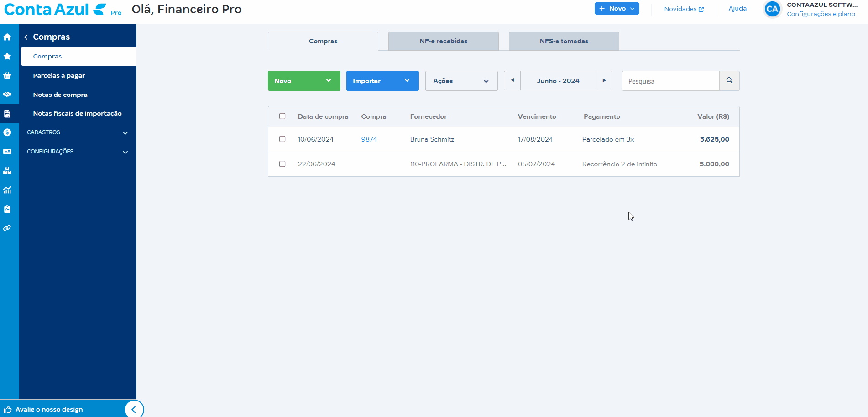Image resolution: width=868 pixels, height=417 pixels.
Task: Open the top-bar '+ Novo' dropdown
Action: (617, 9)
